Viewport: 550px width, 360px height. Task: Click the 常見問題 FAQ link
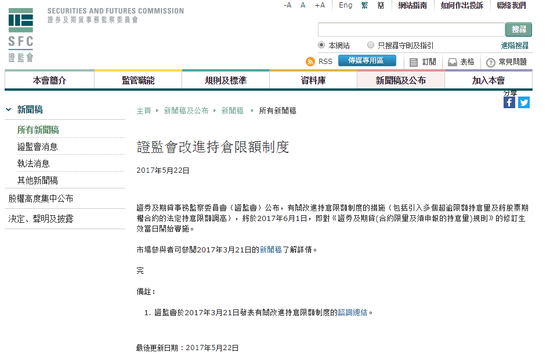click(x=507, y=62)
